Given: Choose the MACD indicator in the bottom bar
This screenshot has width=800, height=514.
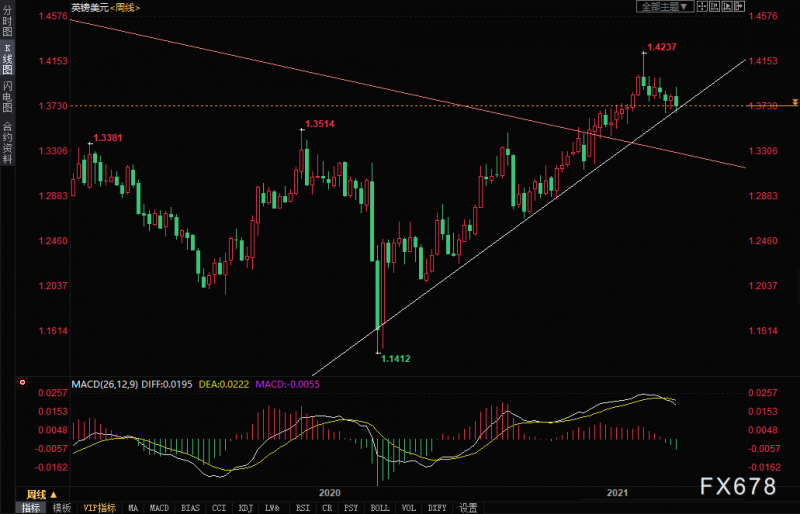Looking at the screenshot, I should [159, 508].
